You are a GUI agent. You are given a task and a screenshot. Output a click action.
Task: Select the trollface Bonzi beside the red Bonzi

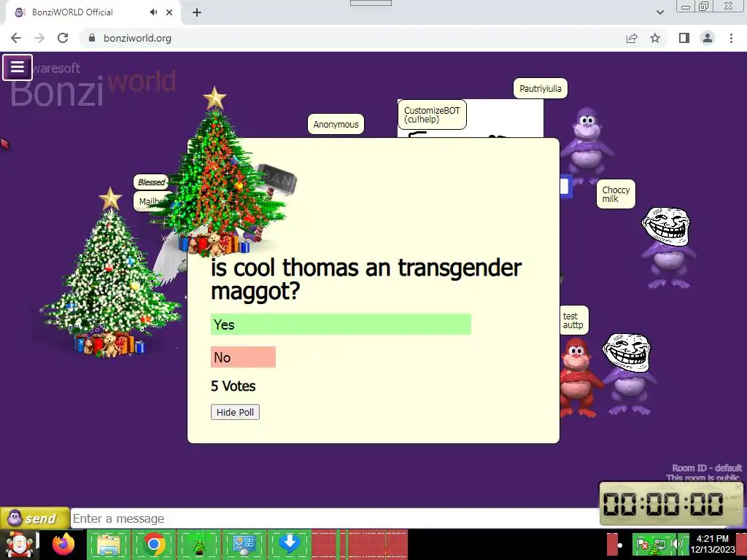click(x=629, y=374)
